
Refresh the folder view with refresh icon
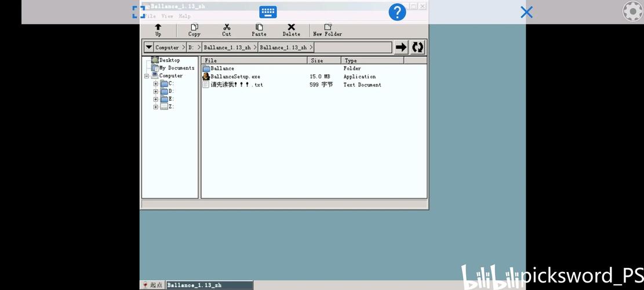tap(418, 47)
